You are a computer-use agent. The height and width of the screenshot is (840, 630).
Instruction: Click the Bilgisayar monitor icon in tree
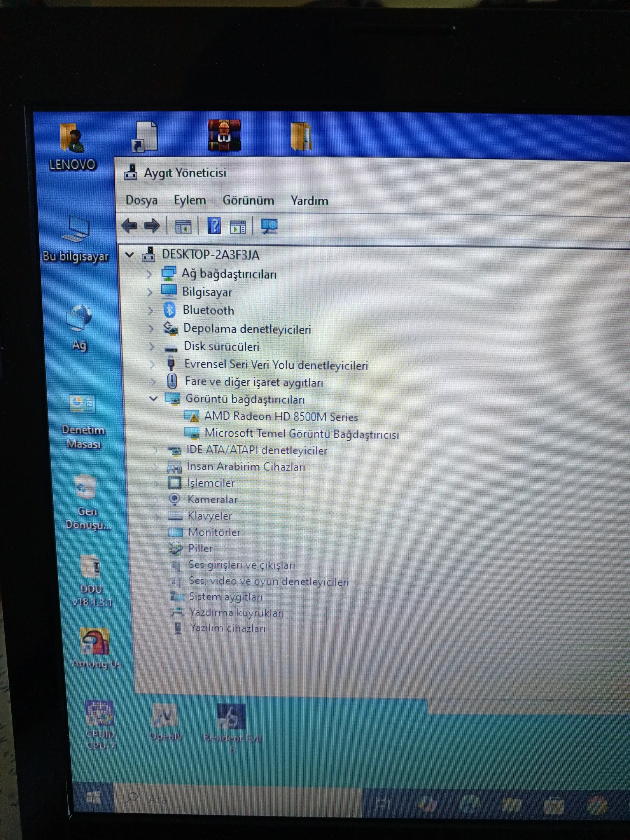pyautogui.click(x=169, y=291)
